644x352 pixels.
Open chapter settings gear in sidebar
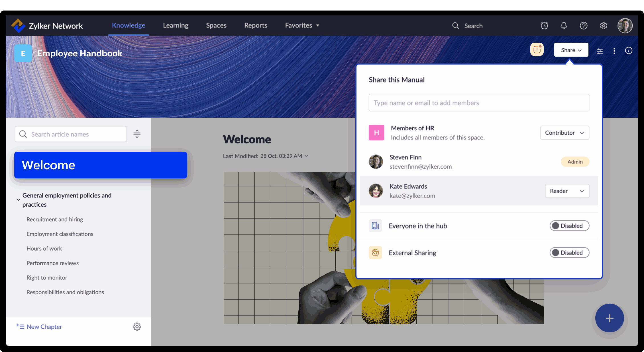(x=137, y=326)
